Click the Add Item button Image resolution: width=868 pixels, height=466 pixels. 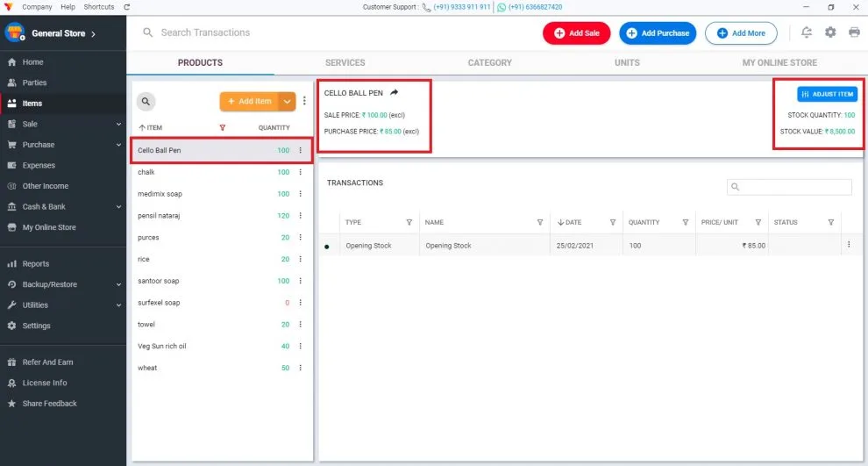pyautogui.click(x=250, y=102)
